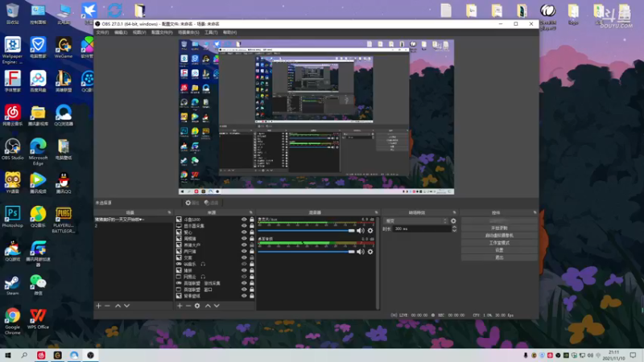Toggle visibility eye for 爱心 source
644x362 pixels.
click(244, 232)
